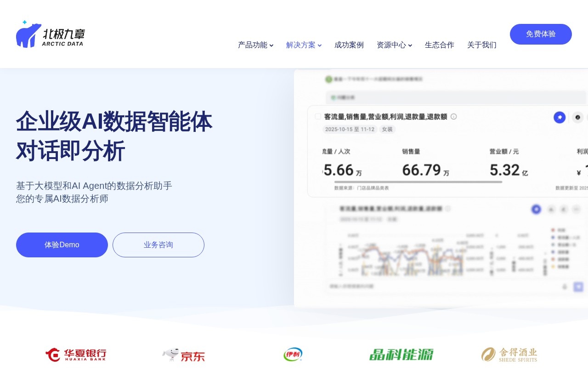Image resolution: width=588 pixels, height=392 pixels.
Task: Open the info tooltip icon beside the metrics title
Action: [x=453, y=117]
